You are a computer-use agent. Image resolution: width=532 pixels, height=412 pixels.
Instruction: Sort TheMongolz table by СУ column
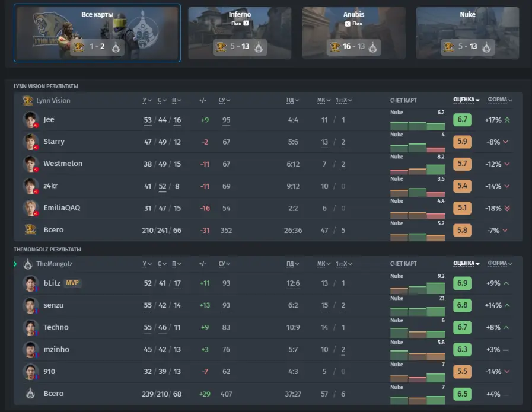coord(224,264)
